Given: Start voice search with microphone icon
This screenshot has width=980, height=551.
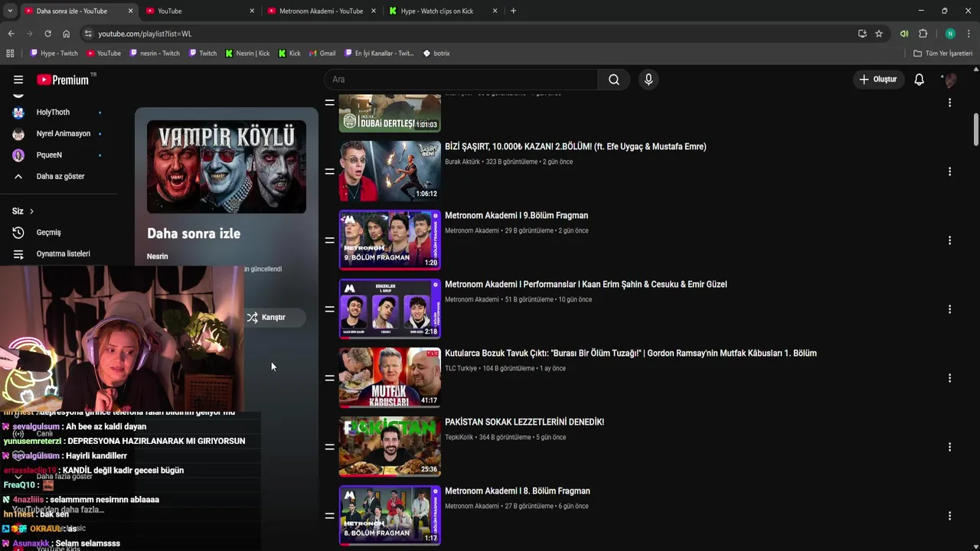Looking at the screenshot, I should tap(648, 80).
